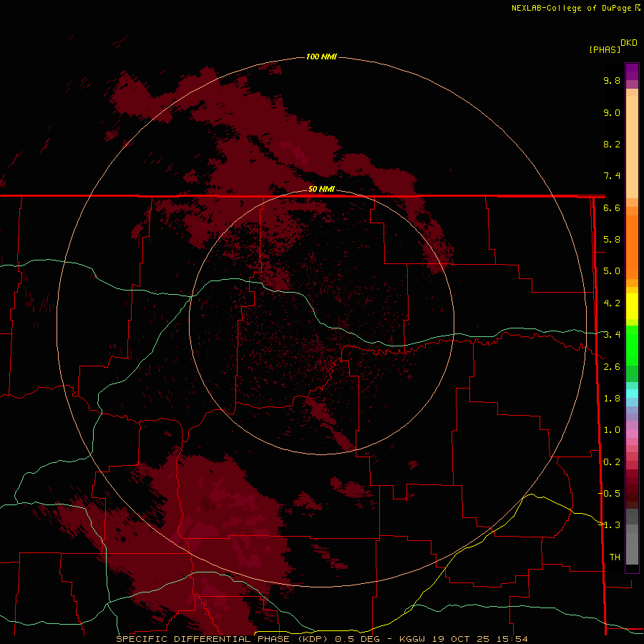Click the KGGW radar site identifier
644x644 pixels.
pyautogui.click(x=412, y=639)
